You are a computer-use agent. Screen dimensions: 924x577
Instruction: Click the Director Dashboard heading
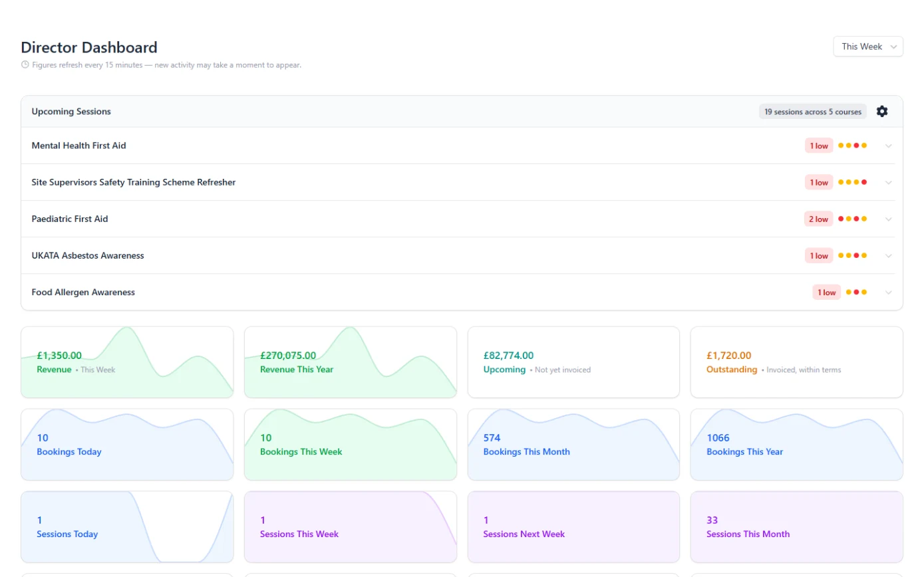tap(89, 47)
